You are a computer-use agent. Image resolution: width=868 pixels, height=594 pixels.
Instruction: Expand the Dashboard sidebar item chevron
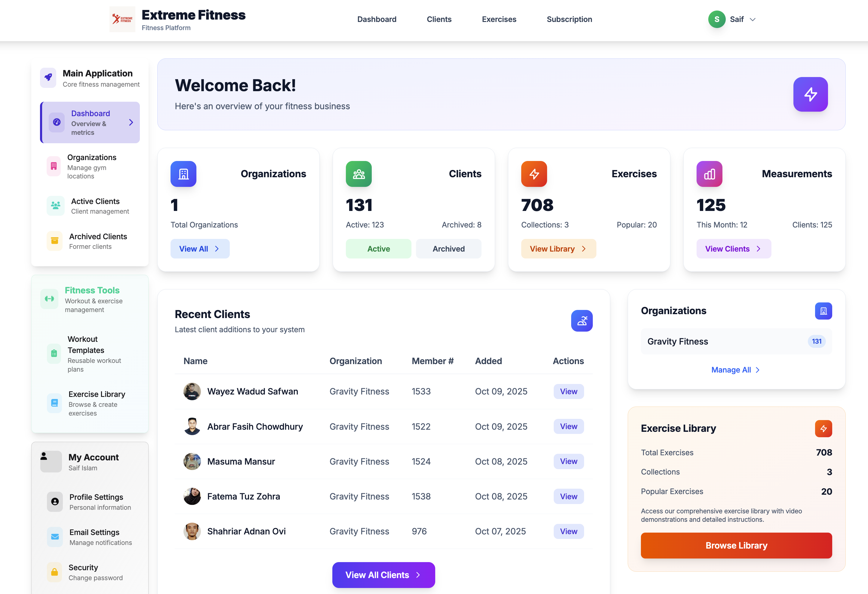coord(131,122)
